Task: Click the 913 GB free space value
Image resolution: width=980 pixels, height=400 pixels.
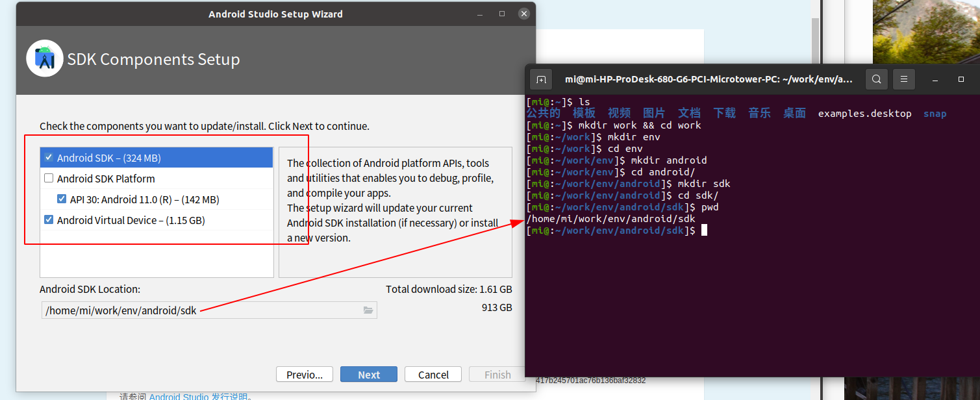Action: pos(497,307)
